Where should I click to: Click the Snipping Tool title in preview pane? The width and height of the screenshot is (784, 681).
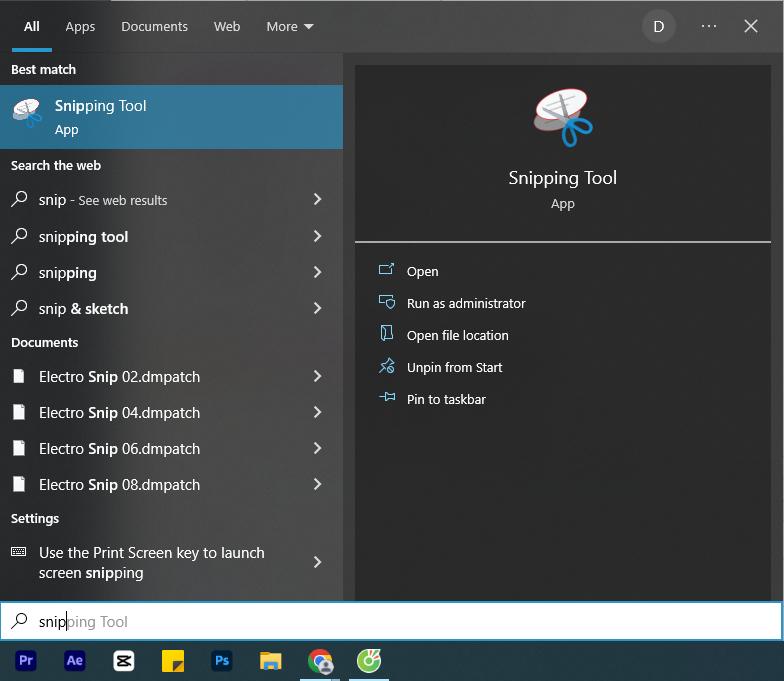pos(562,178)
